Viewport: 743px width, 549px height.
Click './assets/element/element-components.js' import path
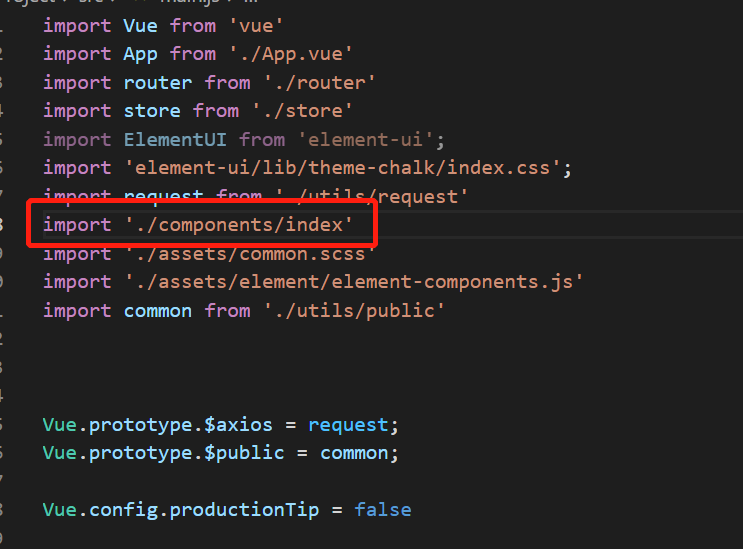354,282
